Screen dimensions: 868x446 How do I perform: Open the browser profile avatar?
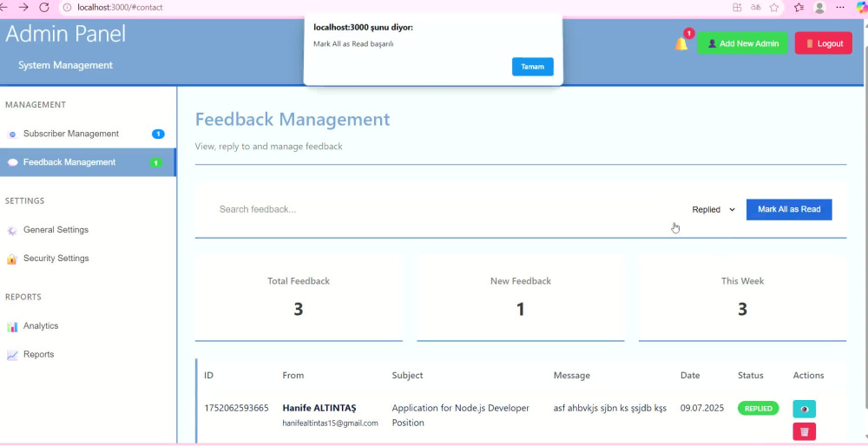coord(820,8)
